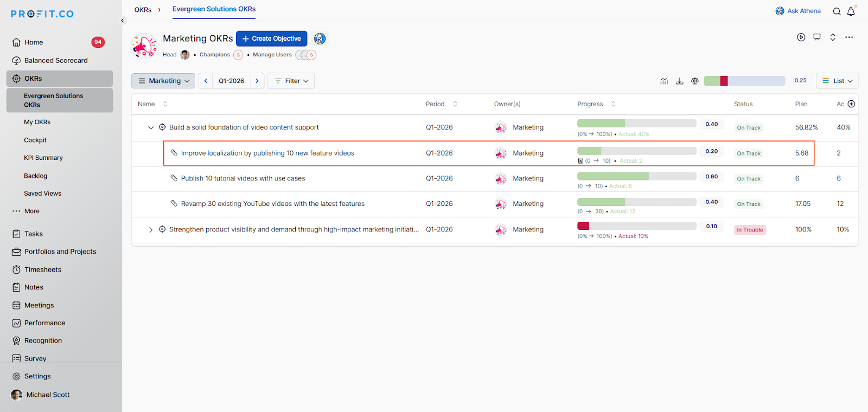Open the Home page in sidebar
The width and height of the screenshot is (868, 412).
[x=33, y=42]
